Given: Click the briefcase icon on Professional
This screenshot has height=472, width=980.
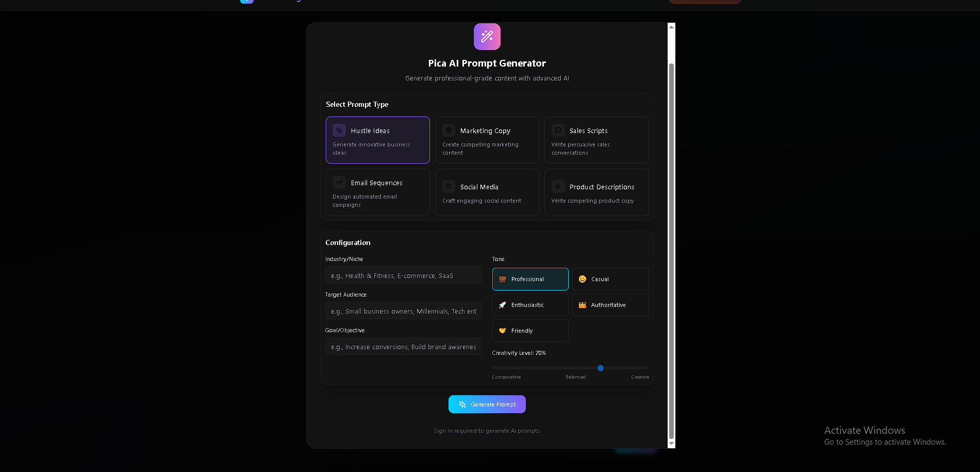Looking at the screenshot, I should pyautogui.click(x=503, y=279).
